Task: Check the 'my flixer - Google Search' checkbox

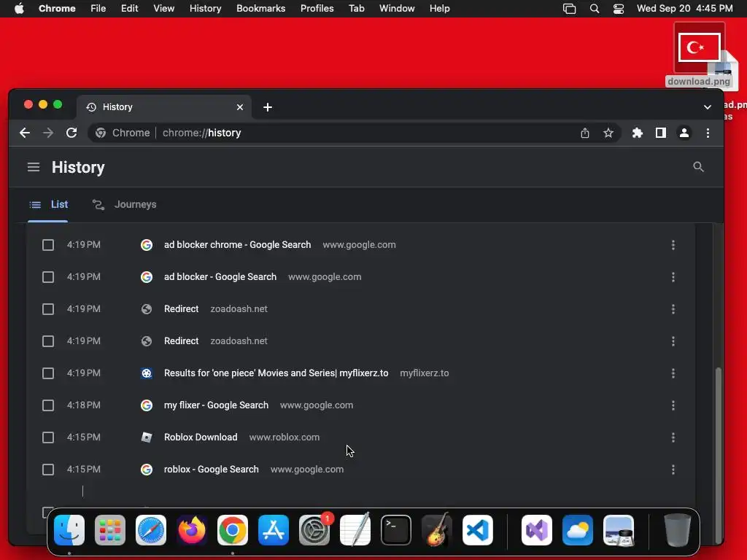Action: click(x=48, y=405)
